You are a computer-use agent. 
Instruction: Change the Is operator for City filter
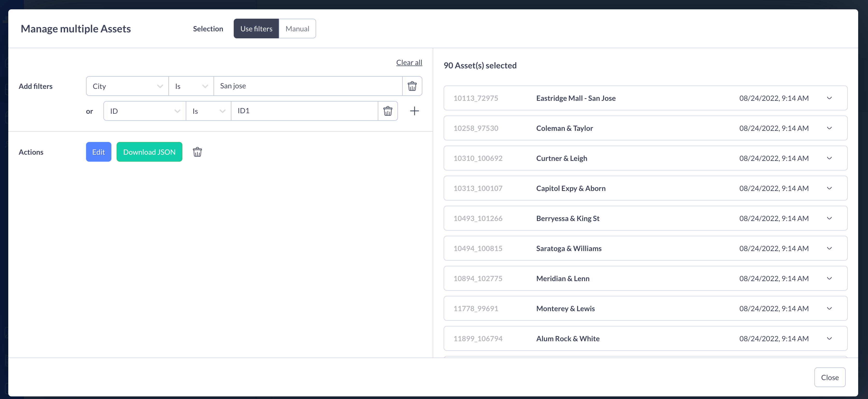191,86
